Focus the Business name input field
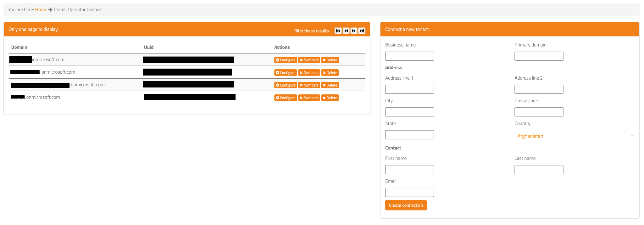The image size is (644, 225). click(x=409, y=56)
